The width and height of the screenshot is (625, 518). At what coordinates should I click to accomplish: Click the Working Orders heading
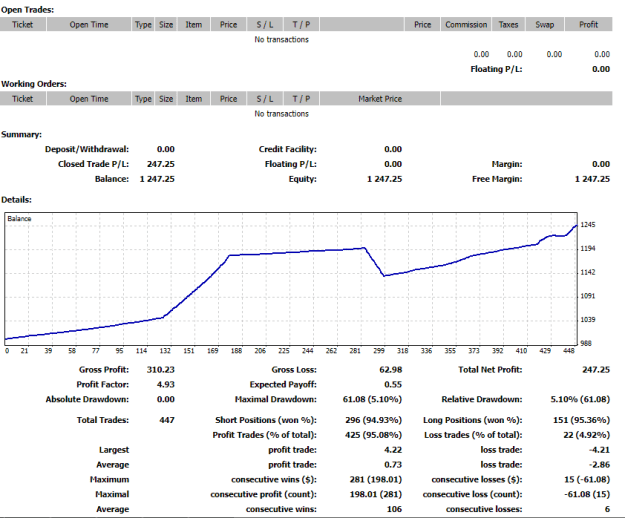(34, 84)
